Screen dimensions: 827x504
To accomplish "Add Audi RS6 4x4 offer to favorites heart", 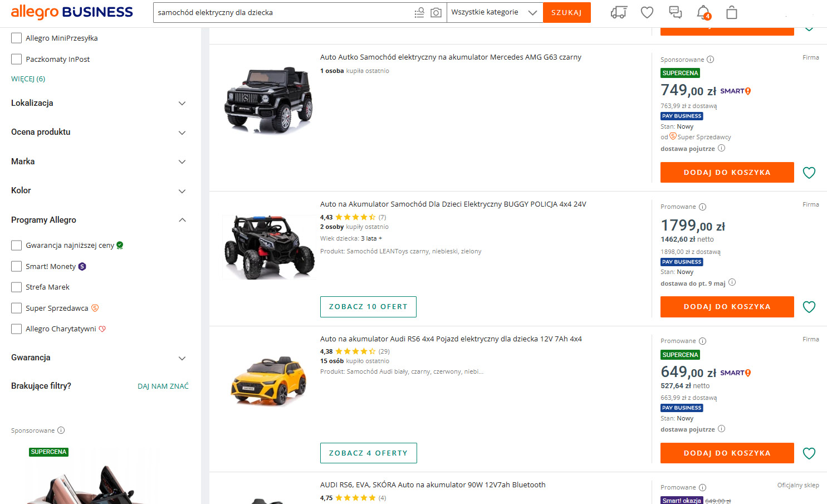I will coord(809,453).
